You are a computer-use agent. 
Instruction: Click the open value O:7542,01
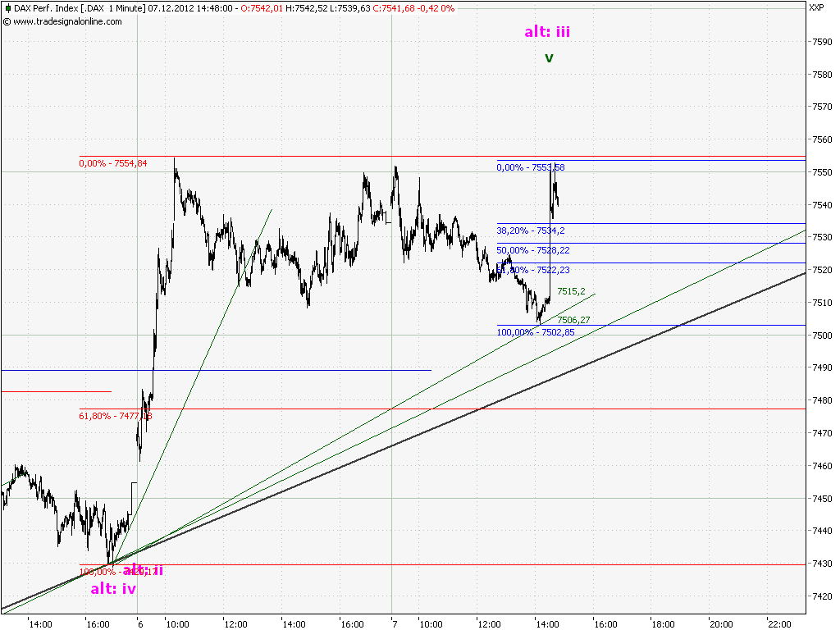coord(262,8)
